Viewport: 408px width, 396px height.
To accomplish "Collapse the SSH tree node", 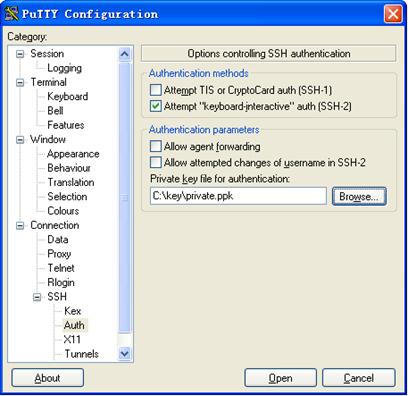I will click(x=37, y=297).
